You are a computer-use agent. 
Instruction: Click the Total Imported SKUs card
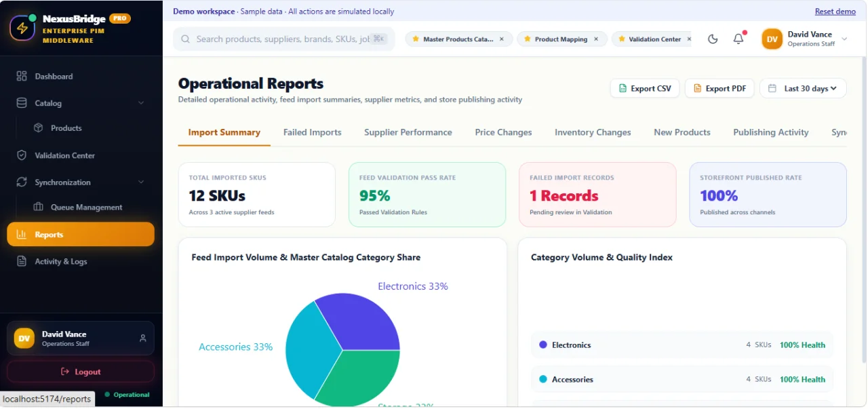pyautogui.click(x=257, y=195)
